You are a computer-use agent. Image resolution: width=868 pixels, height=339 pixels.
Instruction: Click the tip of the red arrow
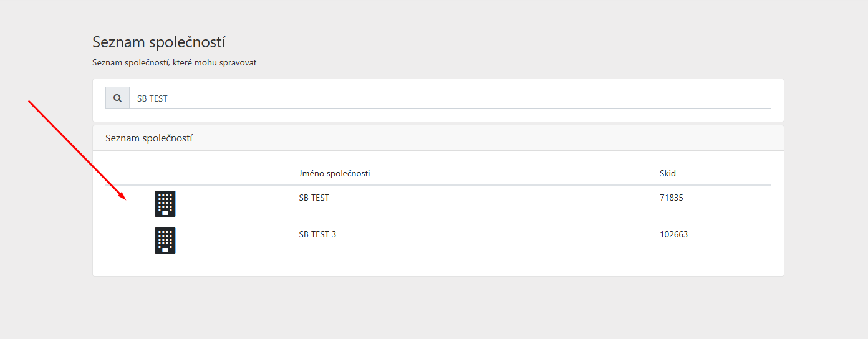[x=126, y=199]
